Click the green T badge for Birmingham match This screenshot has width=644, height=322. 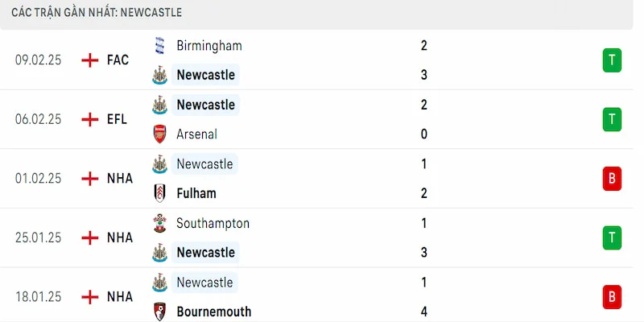click(x=612, y=60)
